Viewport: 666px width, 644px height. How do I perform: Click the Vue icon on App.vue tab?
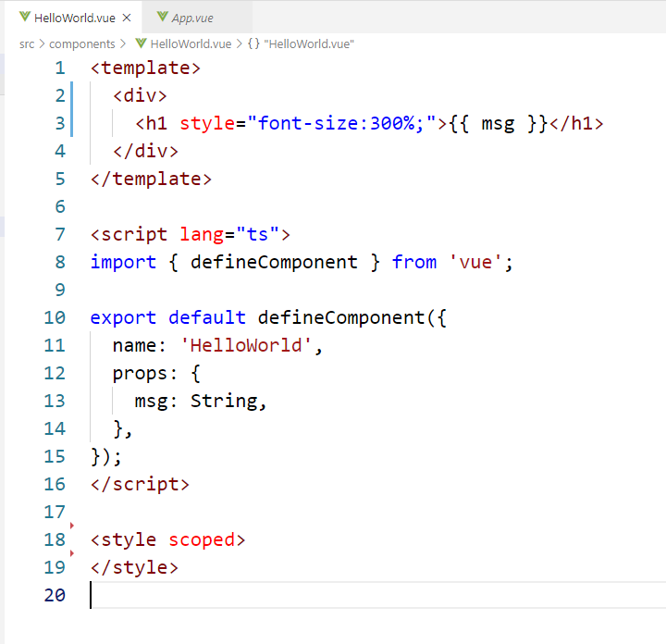coord(162,17)
